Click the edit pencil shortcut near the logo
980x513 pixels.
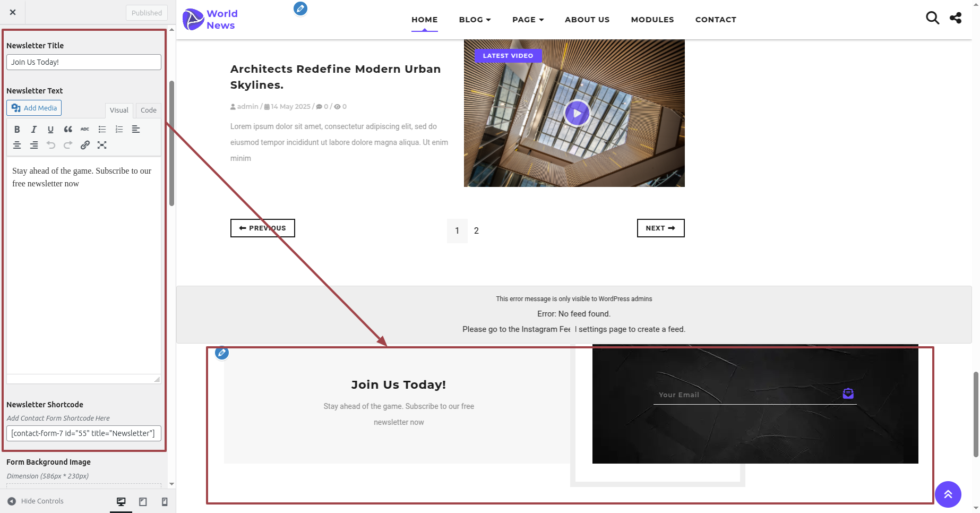click(300, 8)
